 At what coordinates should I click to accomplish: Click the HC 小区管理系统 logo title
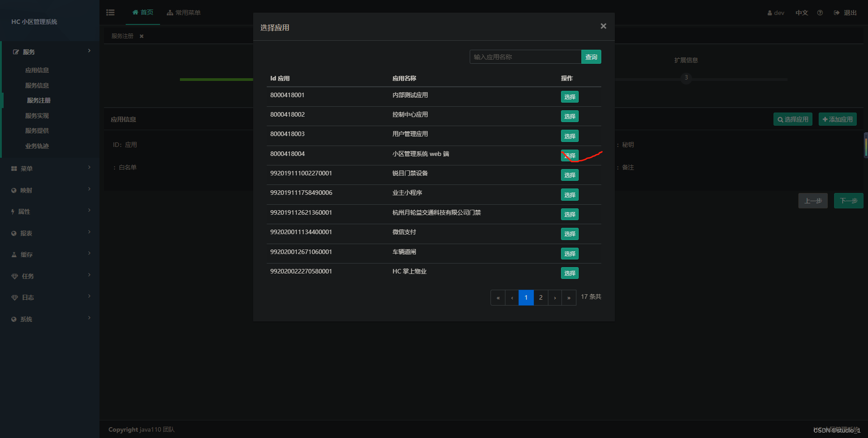click(x=34, y=22)
